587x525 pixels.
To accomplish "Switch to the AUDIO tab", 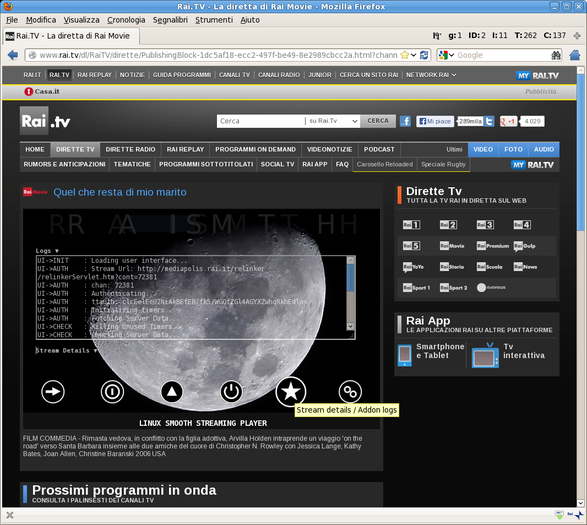I will 544,149.
